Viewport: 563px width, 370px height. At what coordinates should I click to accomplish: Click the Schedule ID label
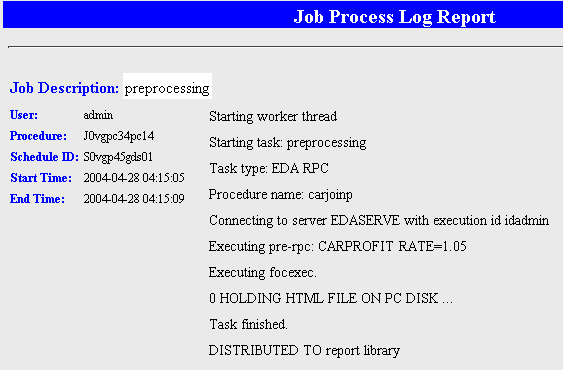45,157
